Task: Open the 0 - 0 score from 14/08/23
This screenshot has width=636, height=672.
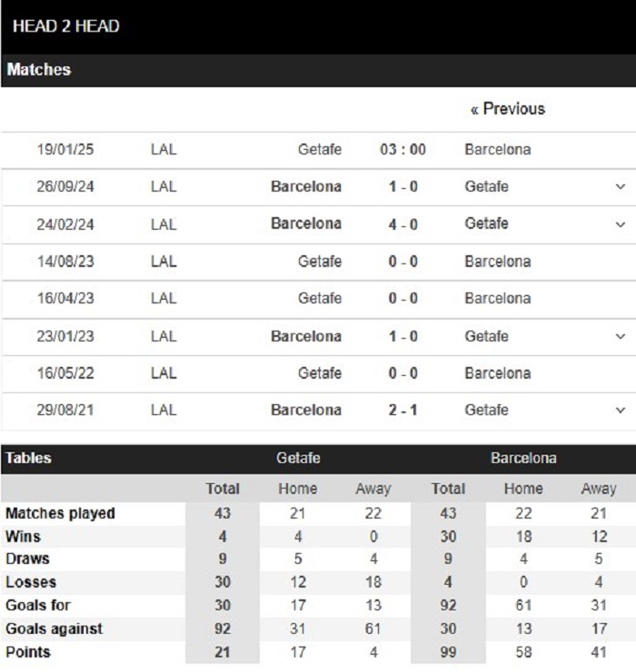Action: click(x=402, y=262)
